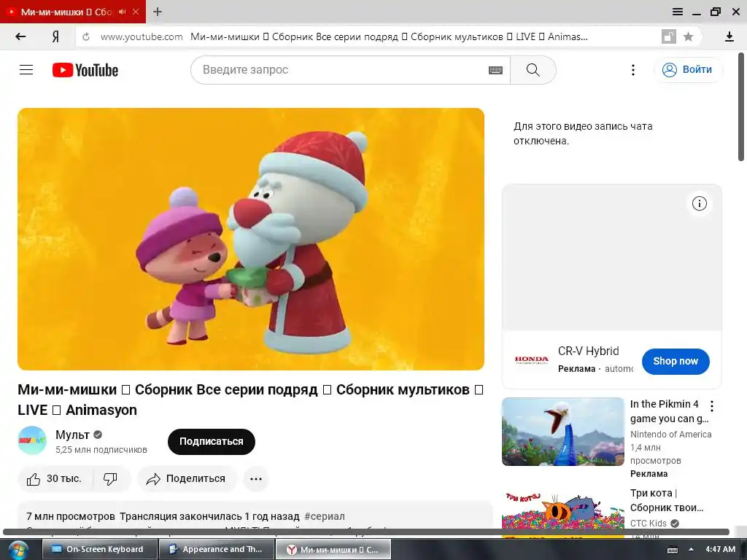Viewport: 747px width, 560px height.
Task: Click the grey page icon left of the bookmark star
Action: coord(669,36)
